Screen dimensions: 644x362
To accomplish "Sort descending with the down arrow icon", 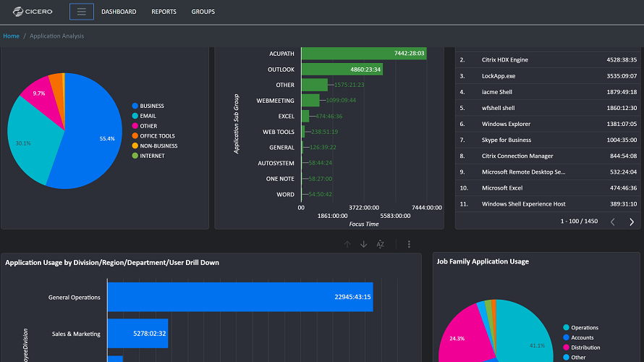I will tap(363, 244).
